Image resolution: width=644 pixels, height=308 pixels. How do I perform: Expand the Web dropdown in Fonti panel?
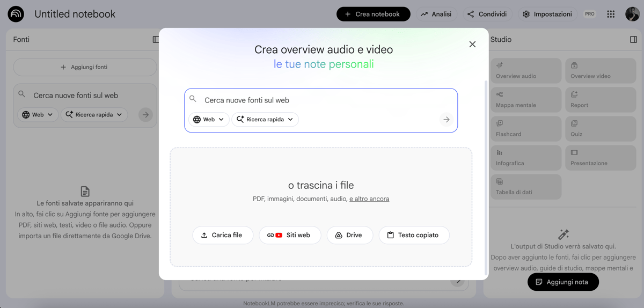point(38,115)
